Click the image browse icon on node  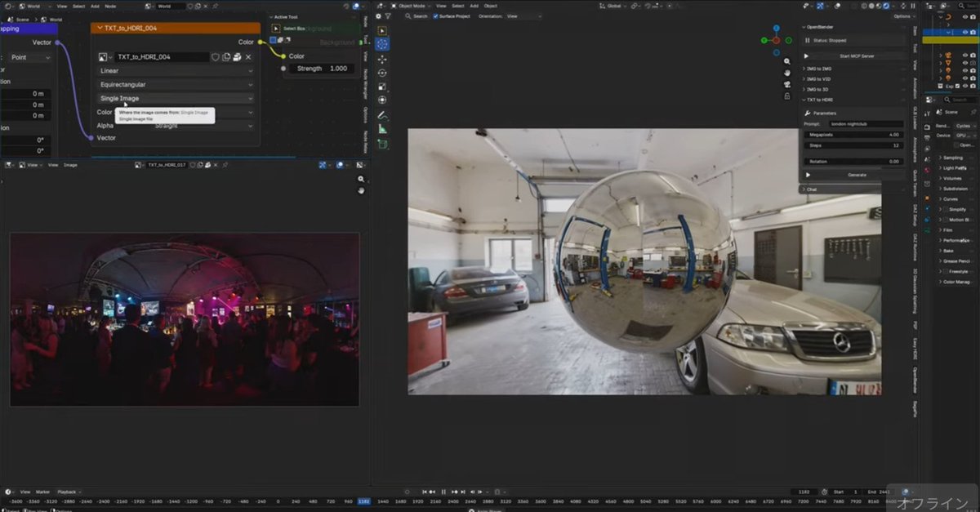(x=104, y=57)
